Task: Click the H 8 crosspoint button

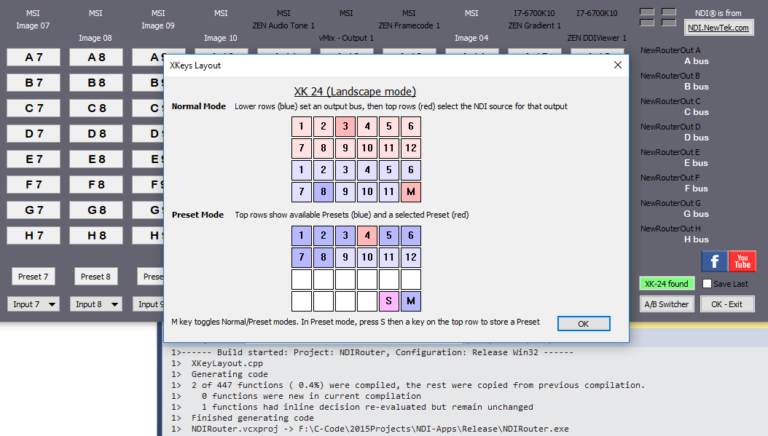Action: point(96,236)
